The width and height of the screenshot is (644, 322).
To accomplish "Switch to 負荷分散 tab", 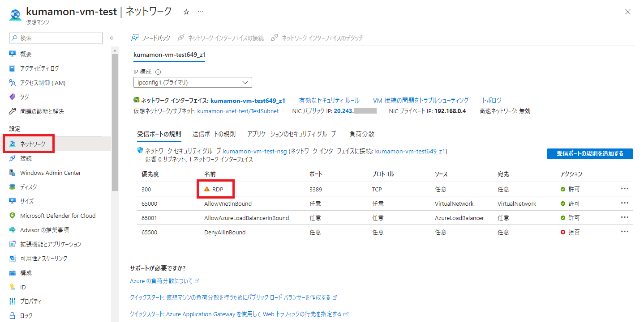I will (361, 134).
